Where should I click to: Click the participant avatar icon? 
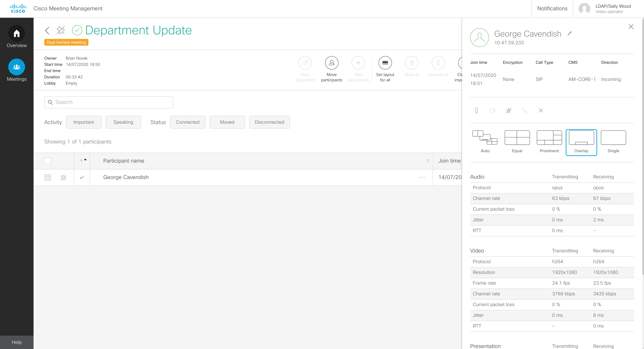tap(479, 37)
